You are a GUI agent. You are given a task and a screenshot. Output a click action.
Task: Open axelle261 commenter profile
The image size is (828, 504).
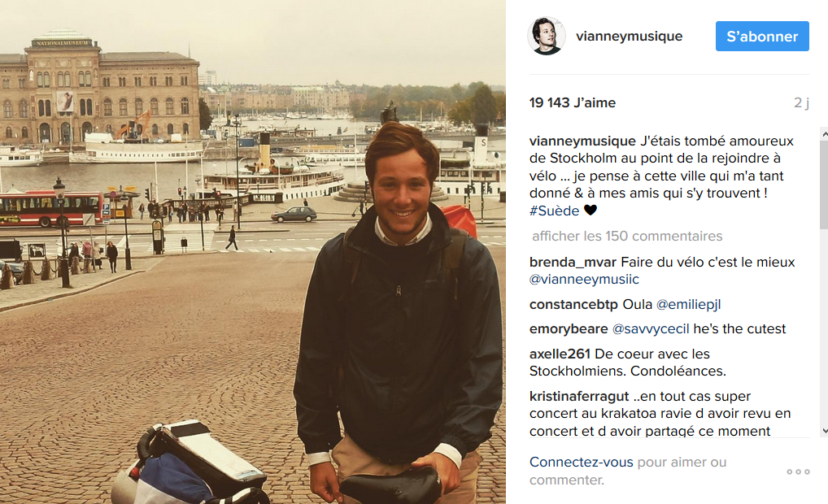tap(560, 354)
